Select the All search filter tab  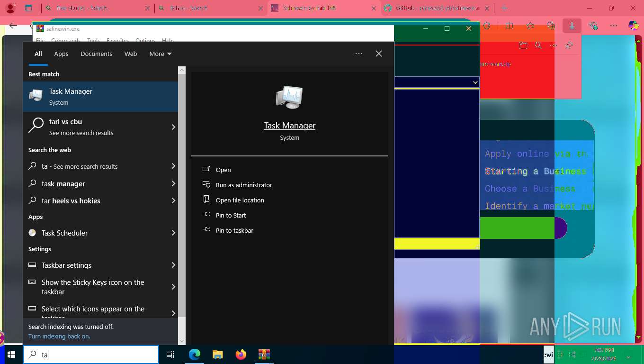(x=38, y=54)
